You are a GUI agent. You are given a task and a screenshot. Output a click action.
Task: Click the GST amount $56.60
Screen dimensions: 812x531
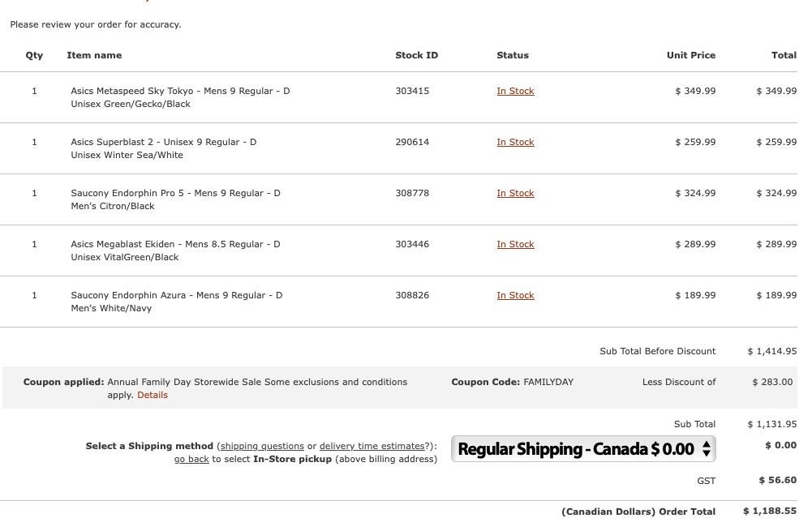coord(777,481)
